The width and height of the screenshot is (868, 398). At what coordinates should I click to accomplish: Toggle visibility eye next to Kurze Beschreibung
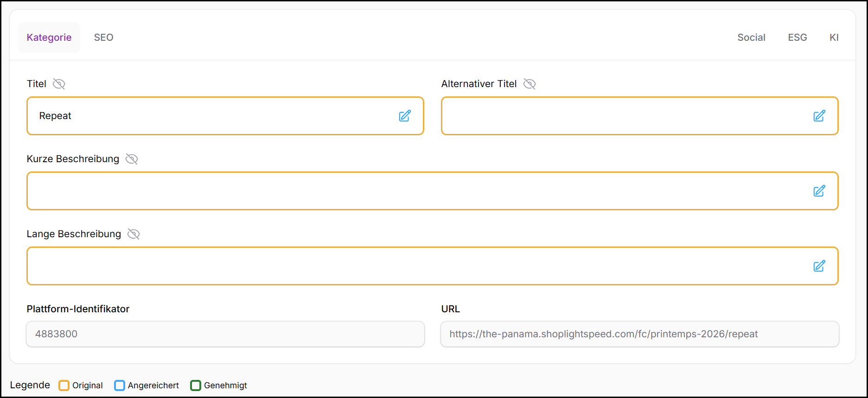click(132, 159)
